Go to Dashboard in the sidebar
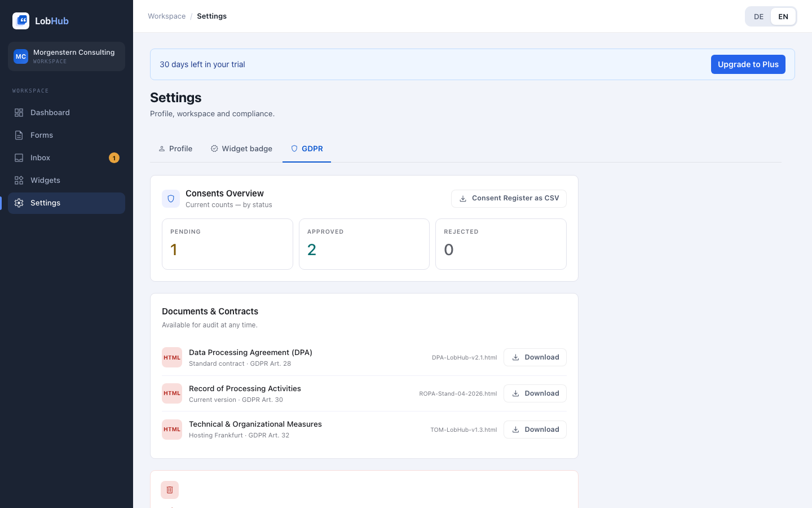This screenshot has height=508, width=812. point(67,113)
